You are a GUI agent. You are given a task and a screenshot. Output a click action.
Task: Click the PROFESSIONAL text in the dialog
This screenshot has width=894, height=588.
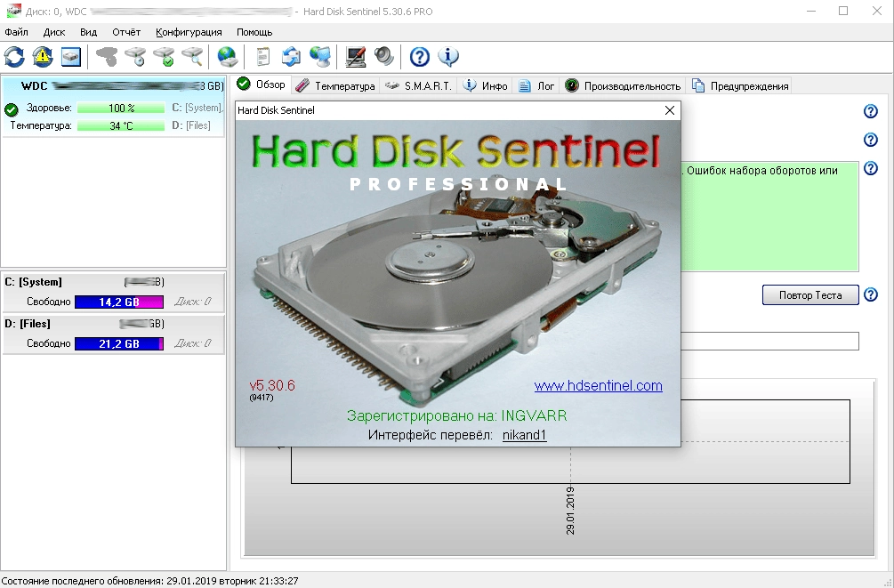[457, 184]
